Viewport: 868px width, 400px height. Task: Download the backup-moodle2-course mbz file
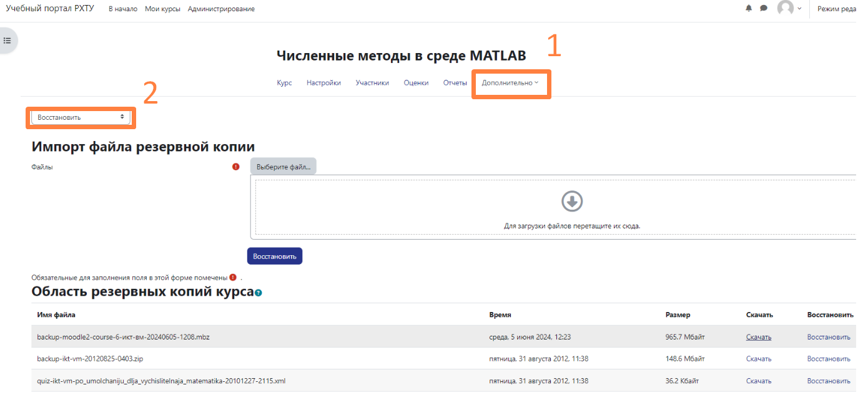point(758,337)
